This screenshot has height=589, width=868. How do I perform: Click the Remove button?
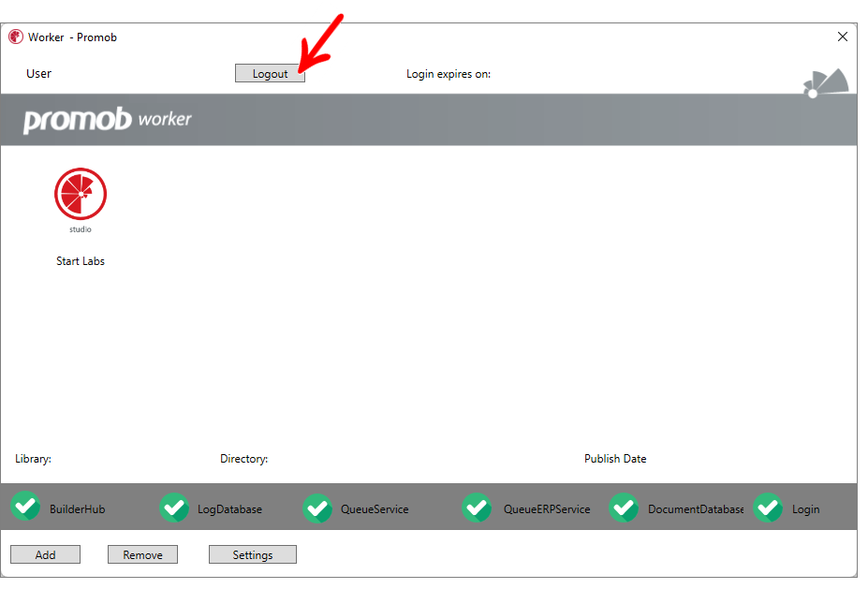(x=143, y=554)
